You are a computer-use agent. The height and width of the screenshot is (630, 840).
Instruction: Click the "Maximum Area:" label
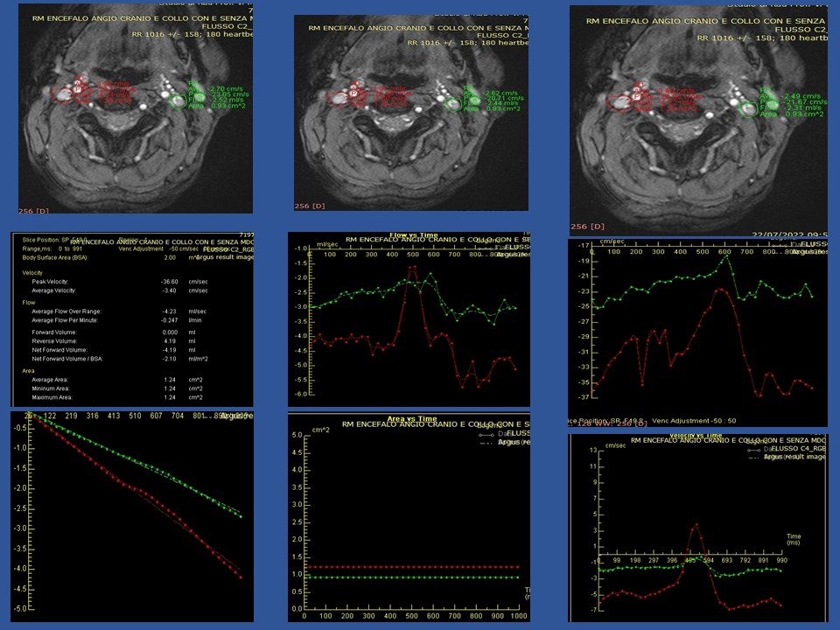click(x=52, y=397)
